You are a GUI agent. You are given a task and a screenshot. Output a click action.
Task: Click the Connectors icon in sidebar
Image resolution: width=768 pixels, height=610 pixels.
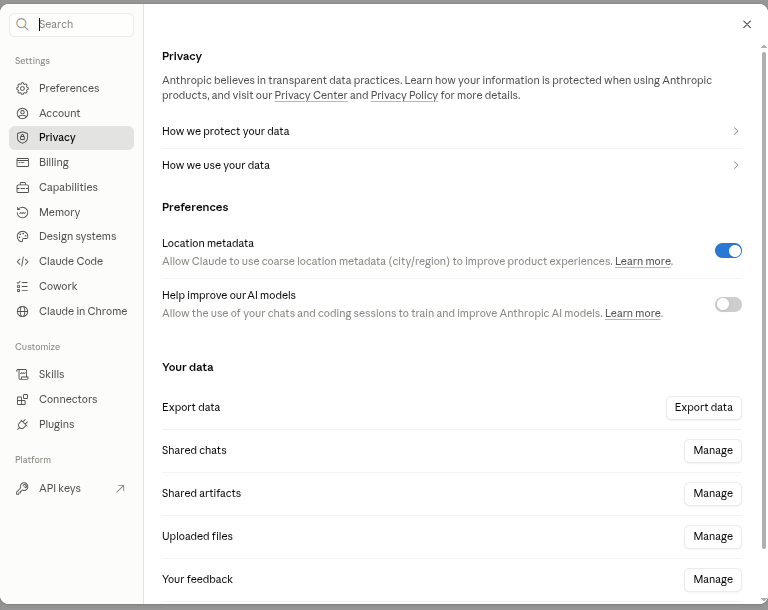coord(23,399)
